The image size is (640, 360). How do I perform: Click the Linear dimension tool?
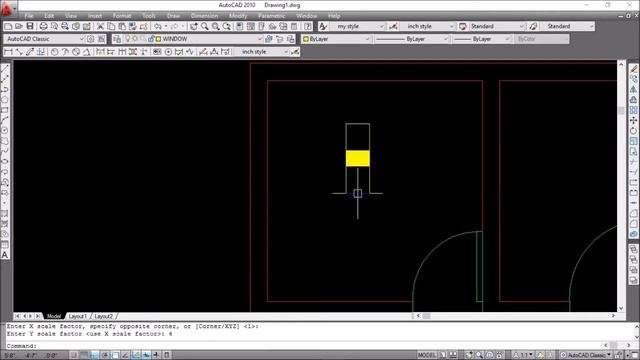point(8,52)
